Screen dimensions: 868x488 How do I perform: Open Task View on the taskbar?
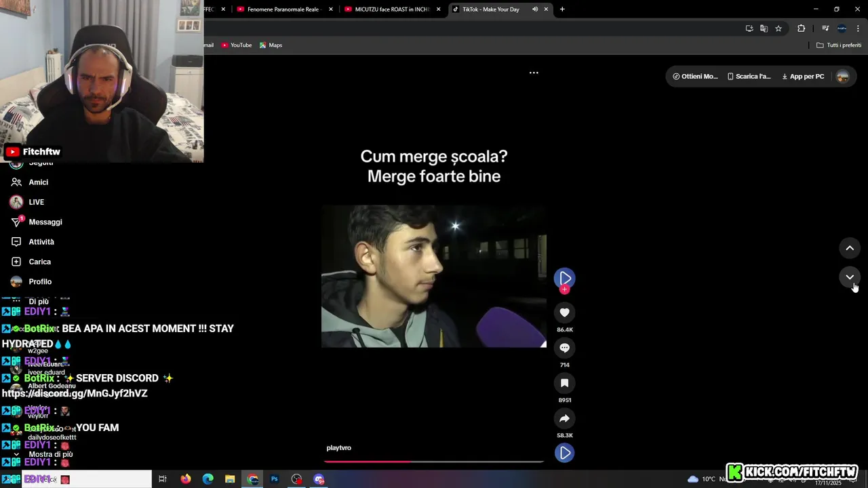tap(163, 479)
